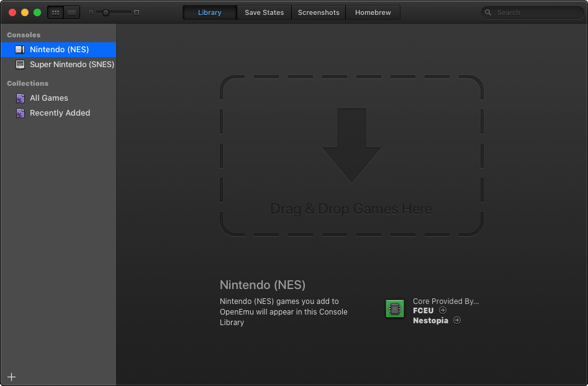Zoom the window with green button
The height and width of the screenshot is (386, 588).
pos(37,12)
